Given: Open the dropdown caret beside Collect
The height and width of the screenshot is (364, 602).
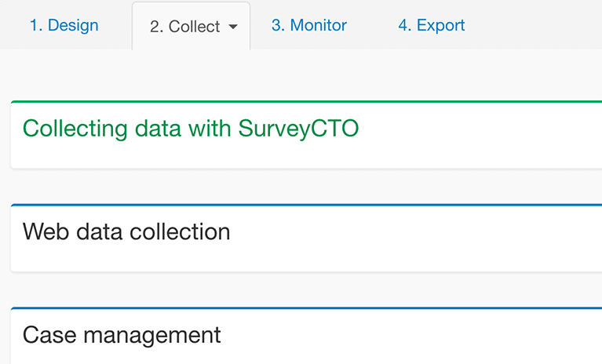Looking at the screenshot, I should tap(232, 27).
